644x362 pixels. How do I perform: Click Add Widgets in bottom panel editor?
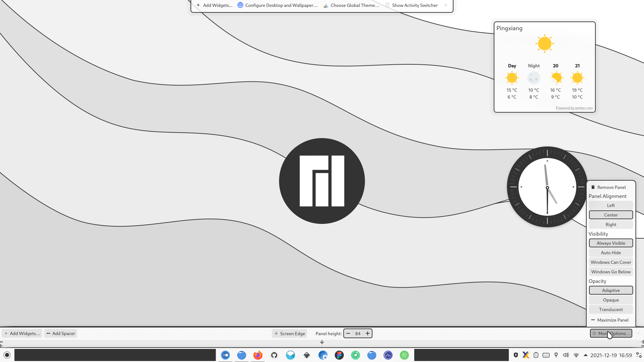click(x=22, y=334)
